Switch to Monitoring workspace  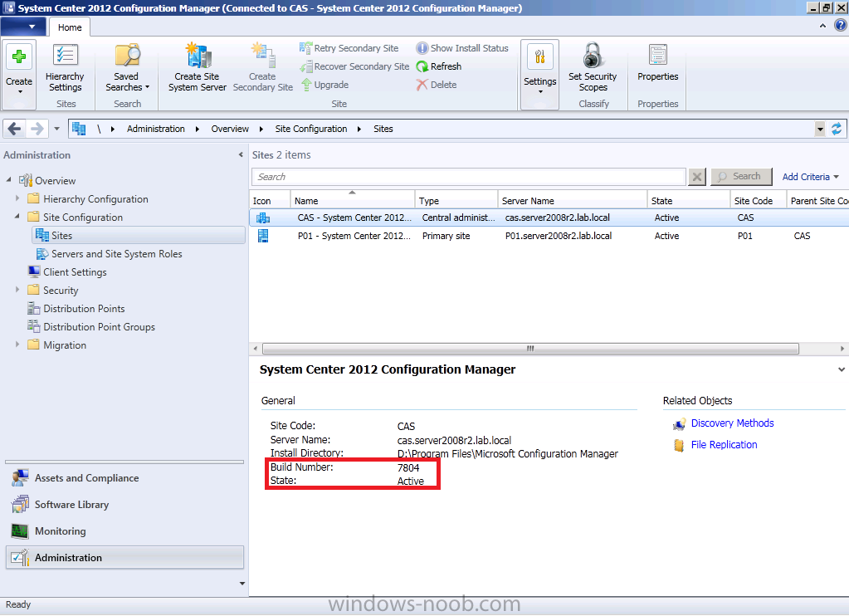click(124, 531)
